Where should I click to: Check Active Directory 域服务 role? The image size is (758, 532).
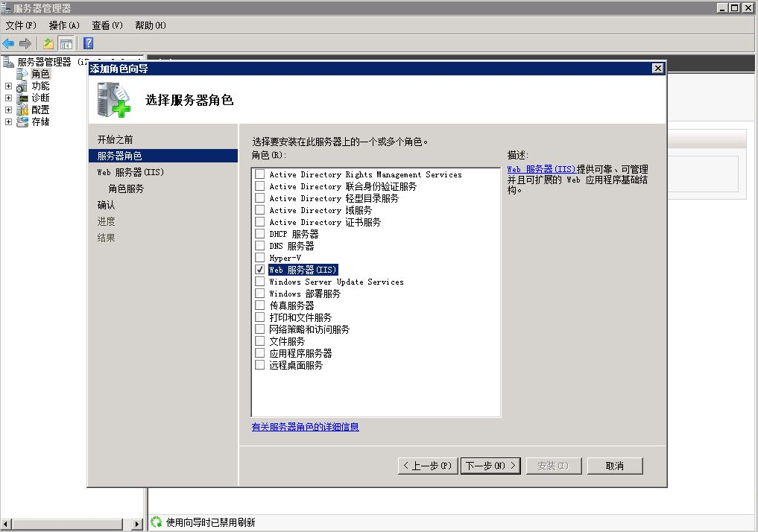pyautogui.click(x=260, y=209)
